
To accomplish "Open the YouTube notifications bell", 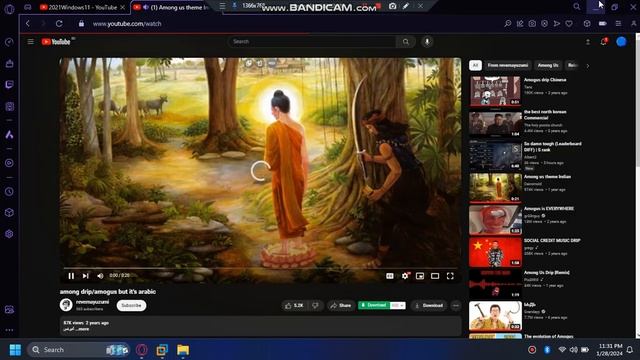I will pos(603,42).
